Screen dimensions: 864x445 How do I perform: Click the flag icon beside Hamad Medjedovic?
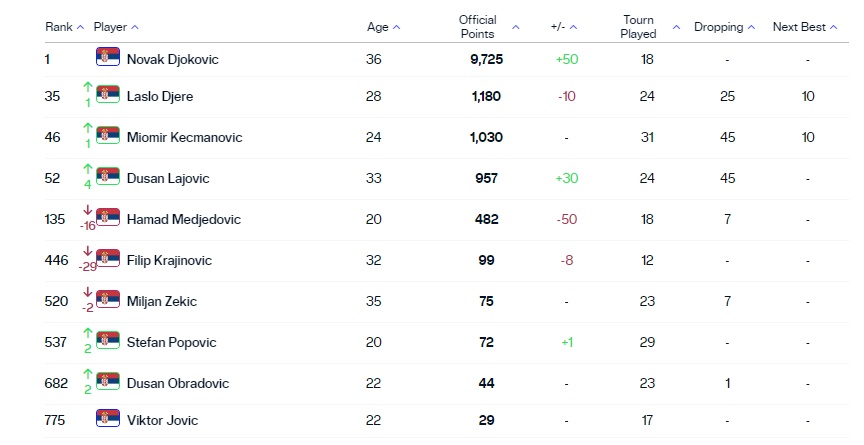click(108, 219)
